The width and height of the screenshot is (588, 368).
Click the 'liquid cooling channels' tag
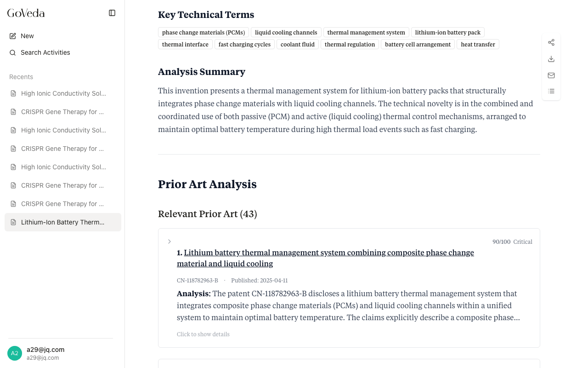tap(286, 32)
